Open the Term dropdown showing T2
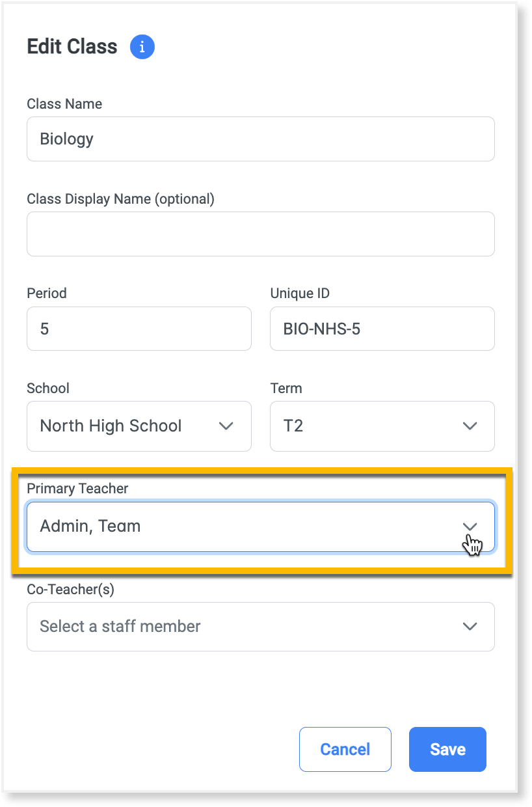 371,426
